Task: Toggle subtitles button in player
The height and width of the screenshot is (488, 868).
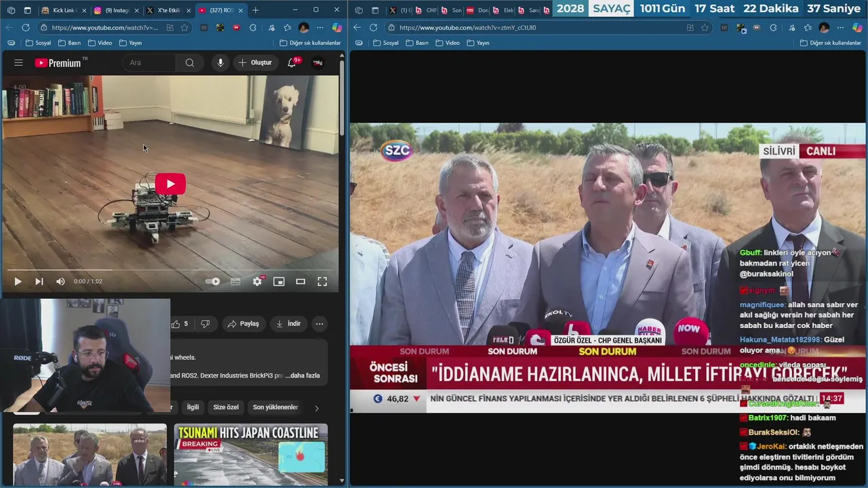Action: tap(235, 281)
